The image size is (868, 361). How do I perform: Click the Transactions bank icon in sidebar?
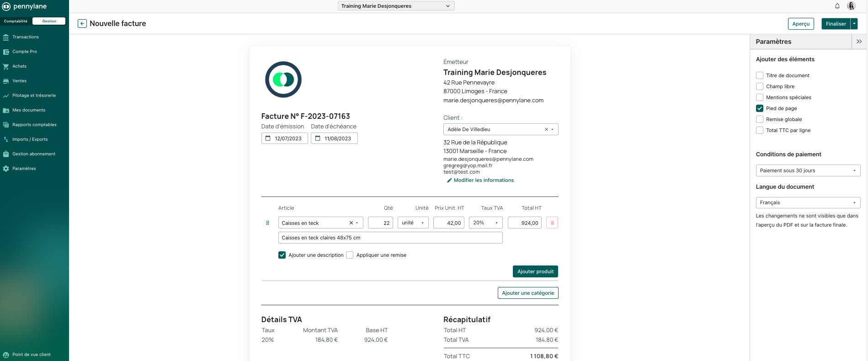click(6, 37)
